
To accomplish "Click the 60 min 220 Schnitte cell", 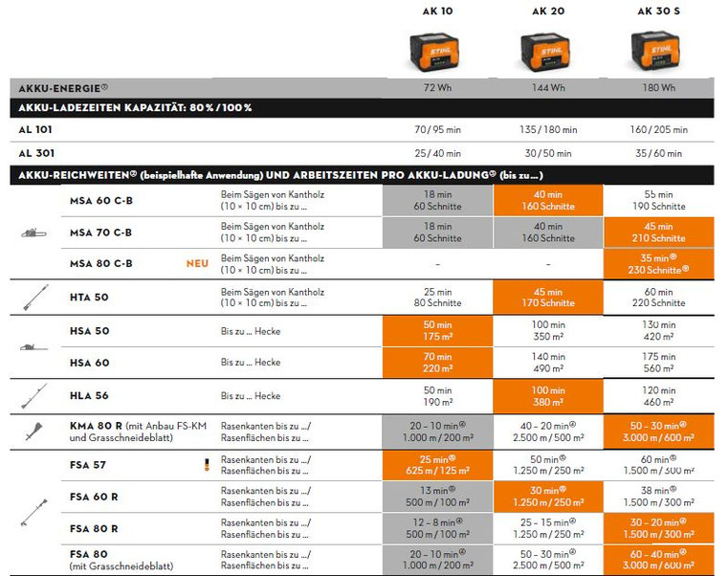I will point(659,298).
